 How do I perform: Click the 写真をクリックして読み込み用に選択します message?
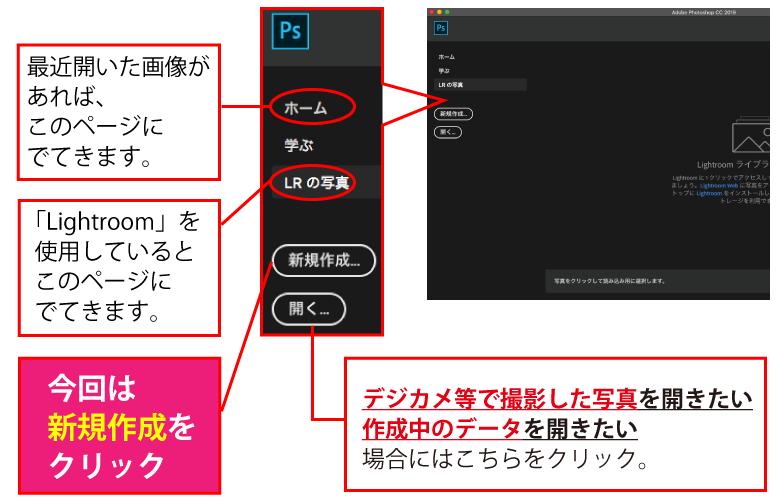click(610, 281)
